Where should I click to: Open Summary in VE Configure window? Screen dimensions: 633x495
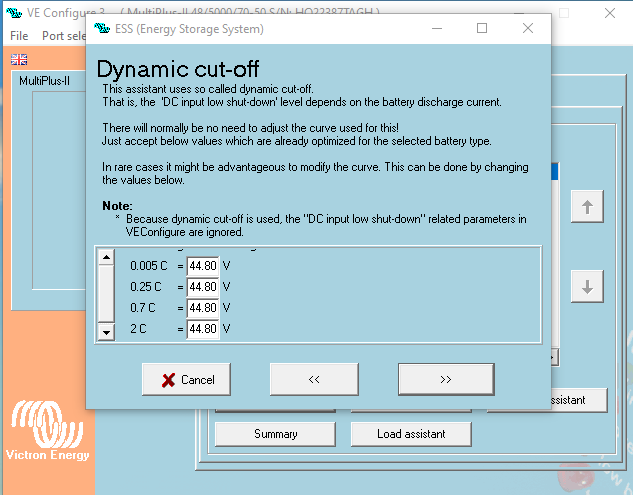pos(275,434)
